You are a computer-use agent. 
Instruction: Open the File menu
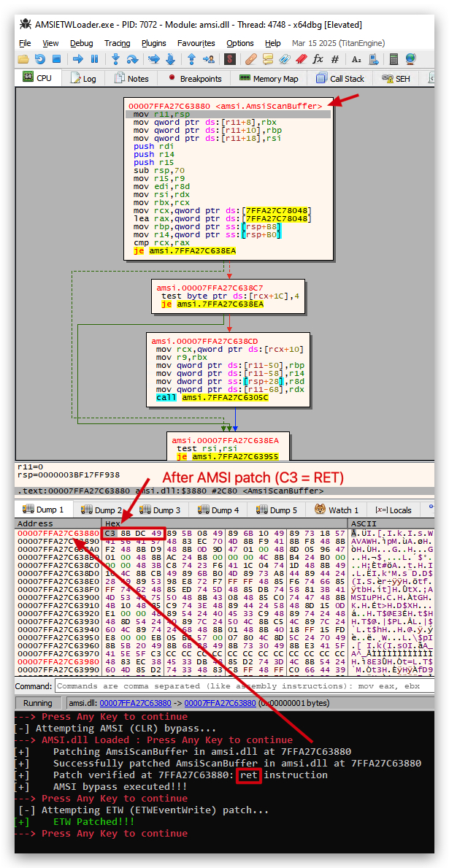pyautogui.click(x=25, y=43)
